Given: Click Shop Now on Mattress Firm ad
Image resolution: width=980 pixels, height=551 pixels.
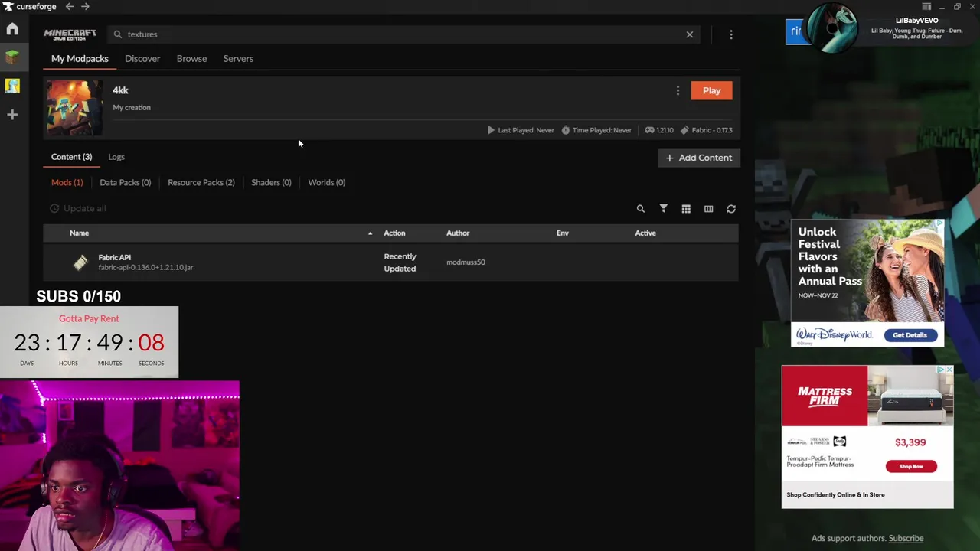Looking at the screenshot, I should tap(911, 466).
